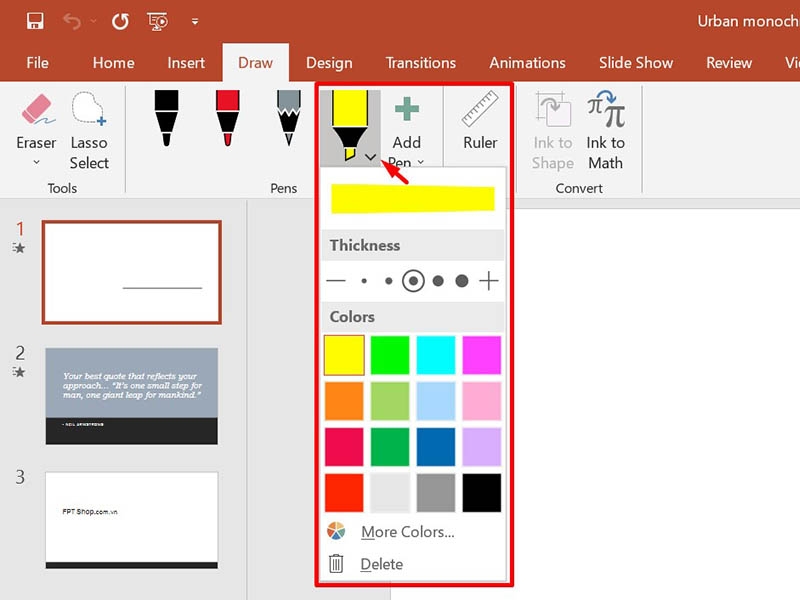Select the circled medium thickness option

[x=413, y=281]
